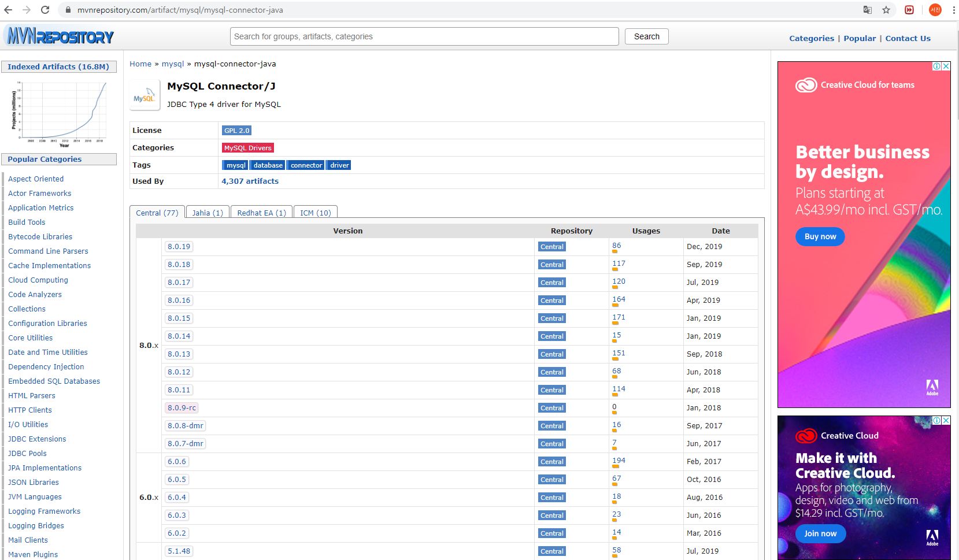Open version 5.1.48
The image size is (959, 560).
tap(179, 551)
